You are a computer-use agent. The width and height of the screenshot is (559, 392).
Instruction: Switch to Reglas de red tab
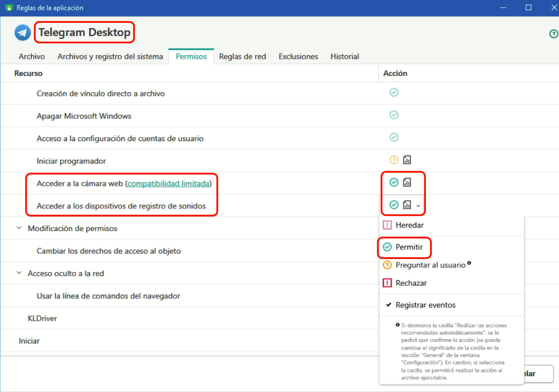tap(242, 56)
